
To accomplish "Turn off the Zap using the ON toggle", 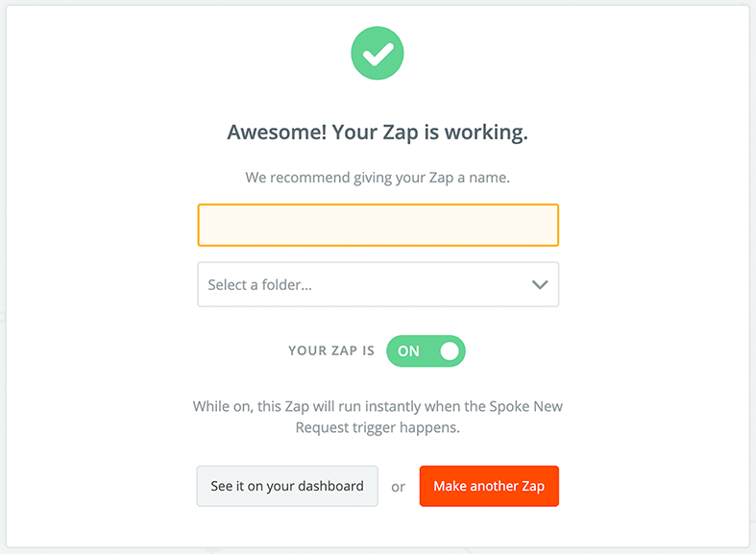I will point(426,351).
